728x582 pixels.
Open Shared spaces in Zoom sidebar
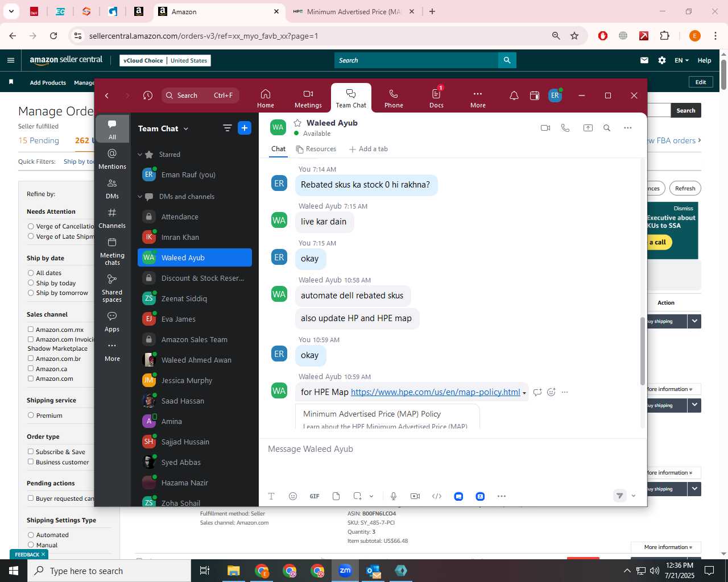pos(112,288)
